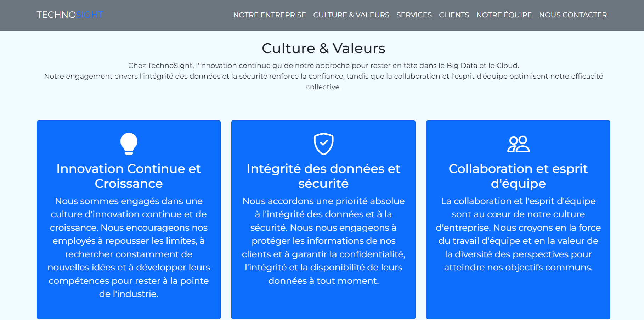The height and width of the screenshot is (320, 644).
Task: Click the TechnoSight logo
Action: point(70,15)
